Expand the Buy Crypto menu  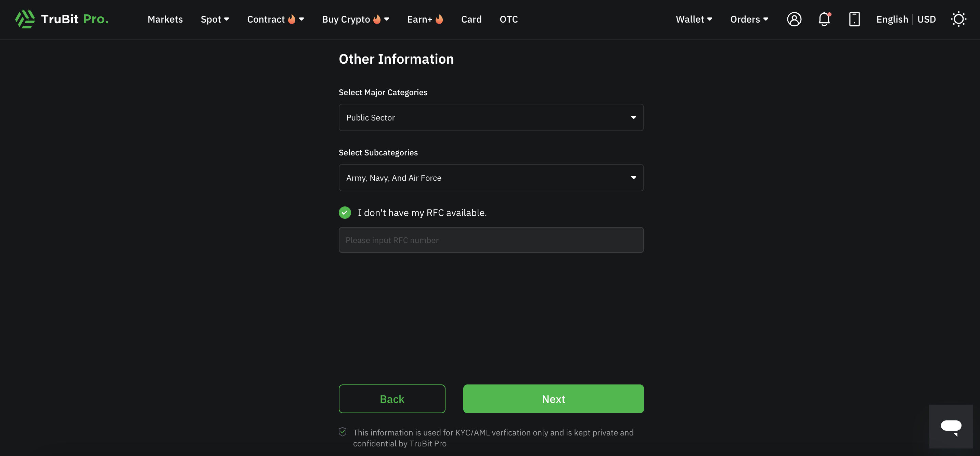[355, 19]
